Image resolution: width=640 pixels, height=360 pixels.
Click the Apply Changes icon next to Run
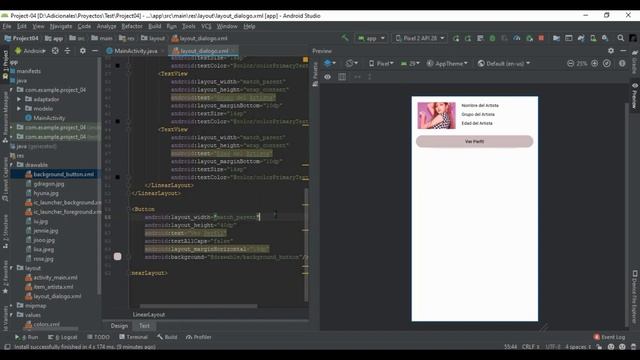[x=468, y=38]
